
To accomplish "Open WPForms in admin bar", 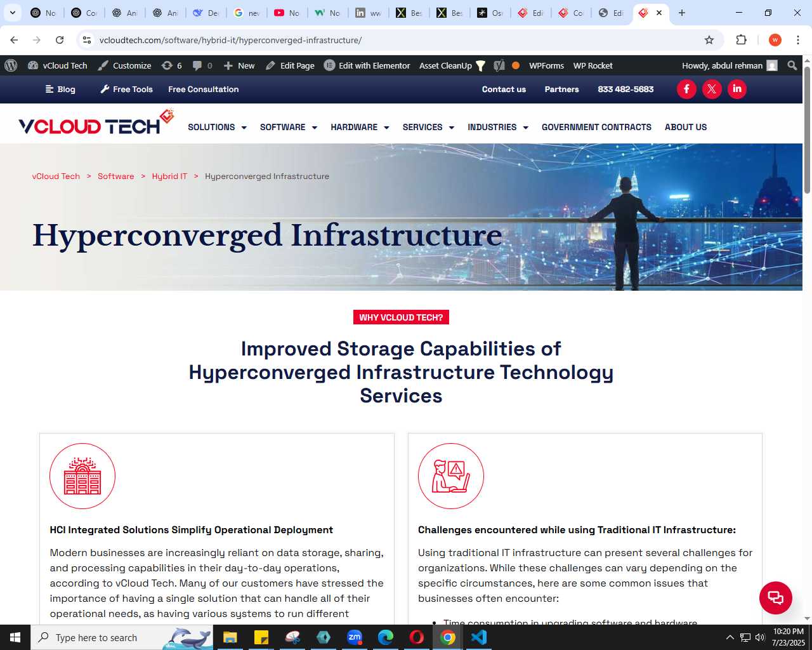I will pos(546,65).
